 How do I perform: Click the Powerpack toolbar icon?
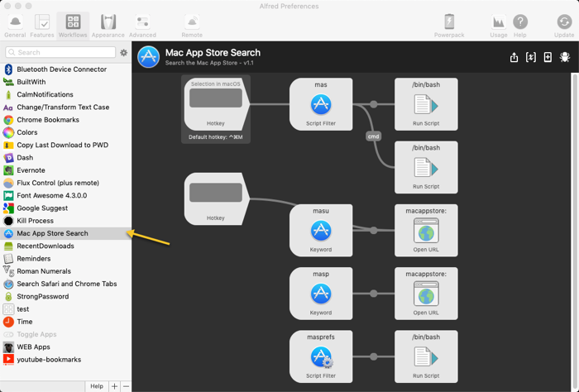tap(449, 26)
